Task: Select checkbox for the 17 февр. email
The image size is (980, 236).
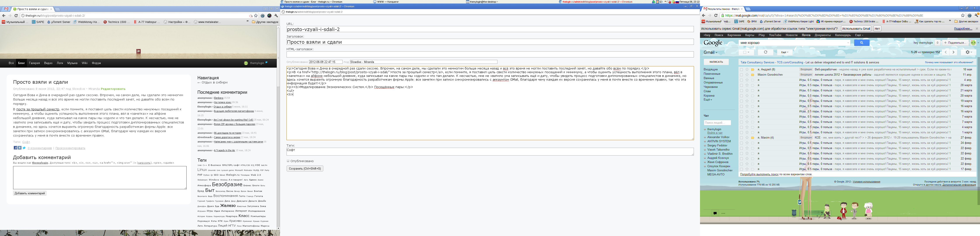Action: click(741, 169)
